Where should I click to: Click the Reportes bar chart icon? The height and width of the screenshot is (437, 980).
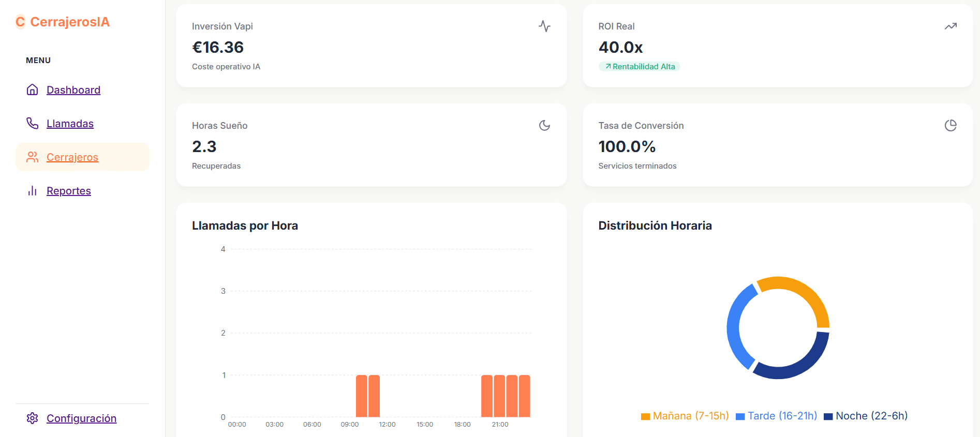(x=32, y=191)
